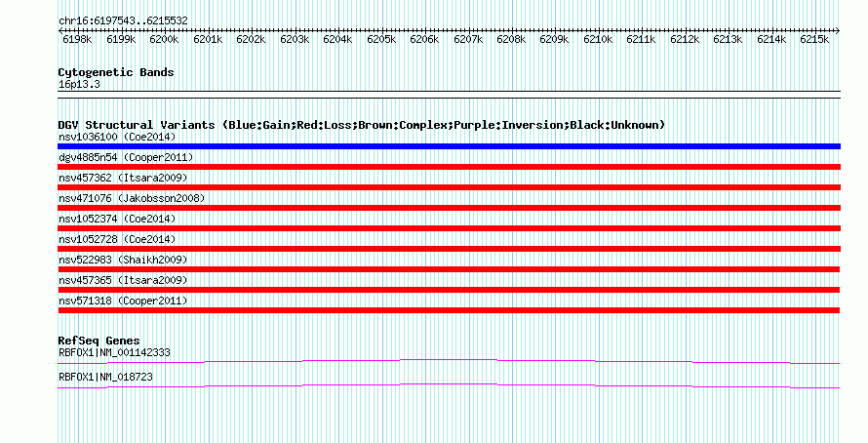This screenshot has width=868, height=443.
Task: Click the 6214k ruler tick label
Action: (771, 40)
